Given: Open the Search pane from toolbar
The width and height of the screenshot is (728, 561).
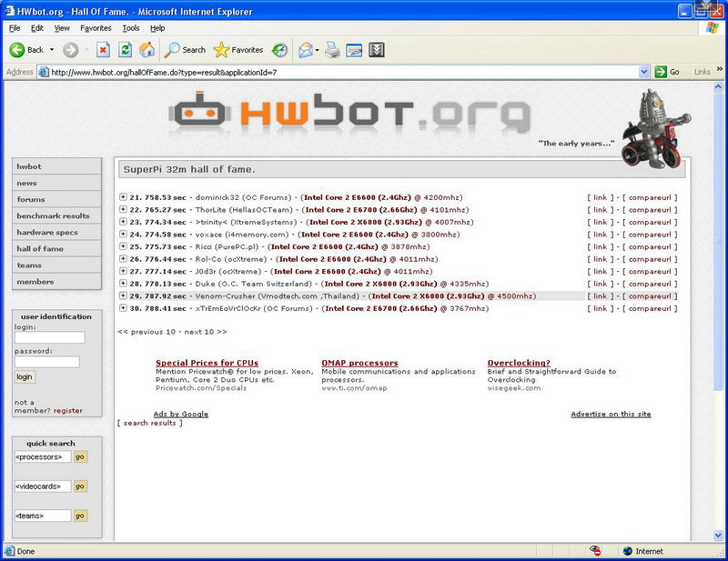Looking at the screenshot, I should pos(185,50).
